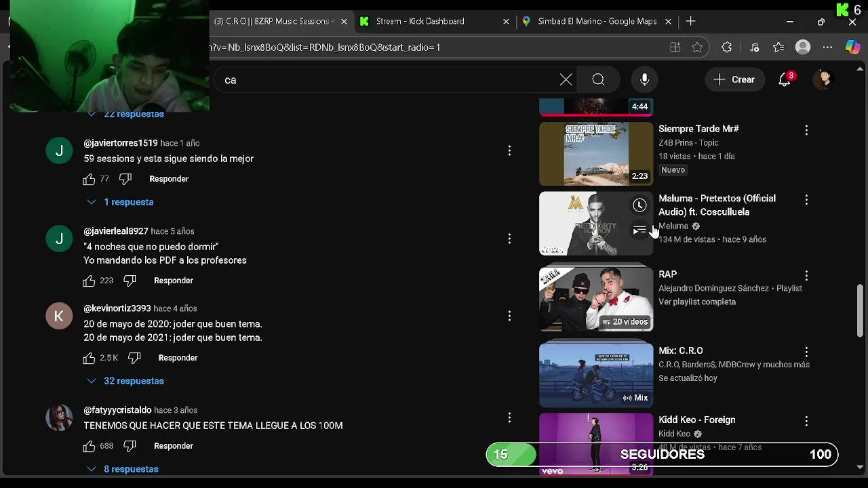Dislike the comment by @fatyyycristaldo
The image size is (868, 488).
point(130,446)
